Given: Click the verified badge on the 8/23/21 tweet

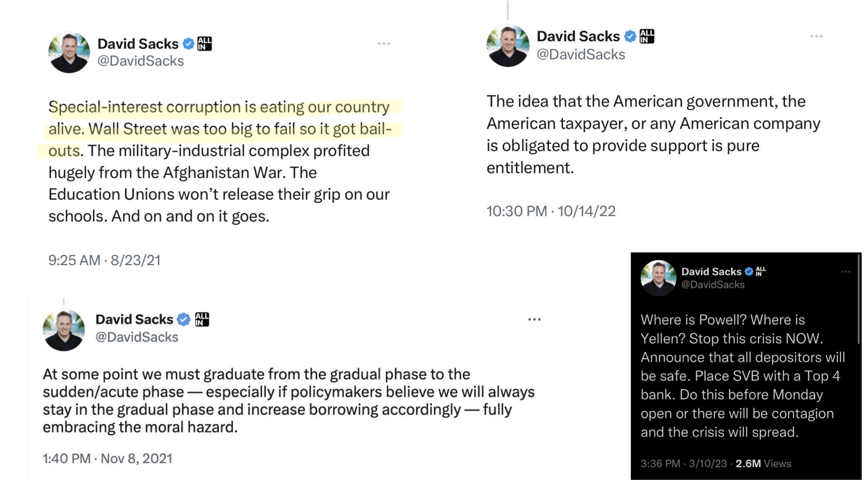Looking at the screenshot, I should click(x=189, y=44).
